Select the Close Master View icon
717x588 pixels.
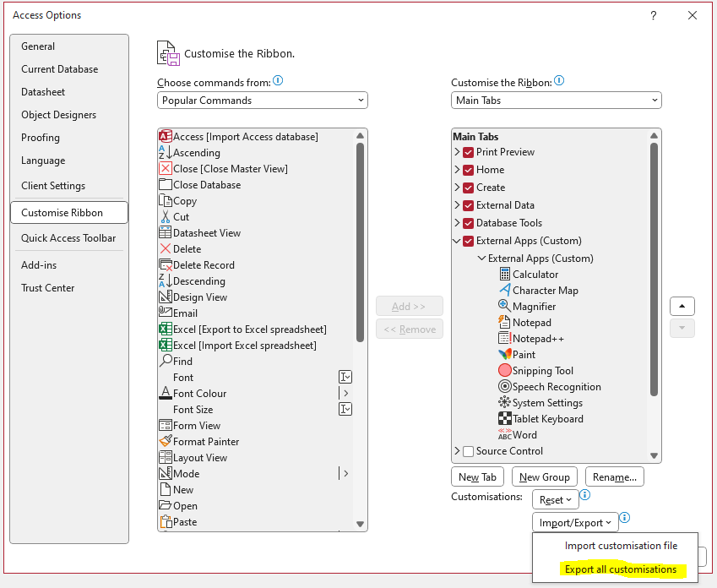tap(165, 168)
